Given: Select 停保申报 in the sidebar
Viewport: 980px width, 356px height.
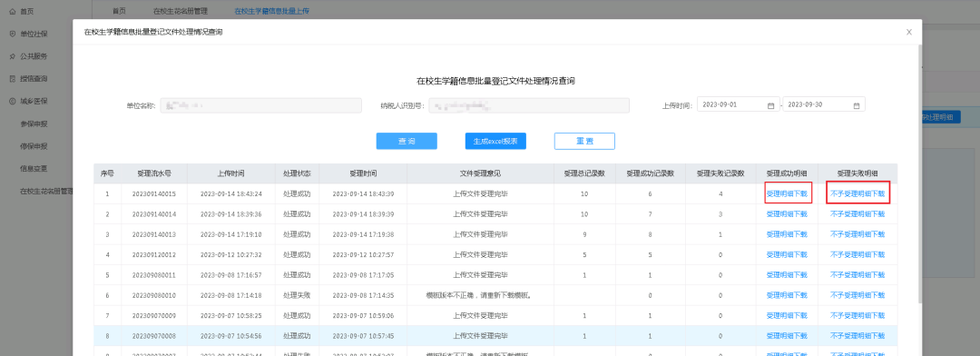Looking at the screenshot, I should point(34,146).
